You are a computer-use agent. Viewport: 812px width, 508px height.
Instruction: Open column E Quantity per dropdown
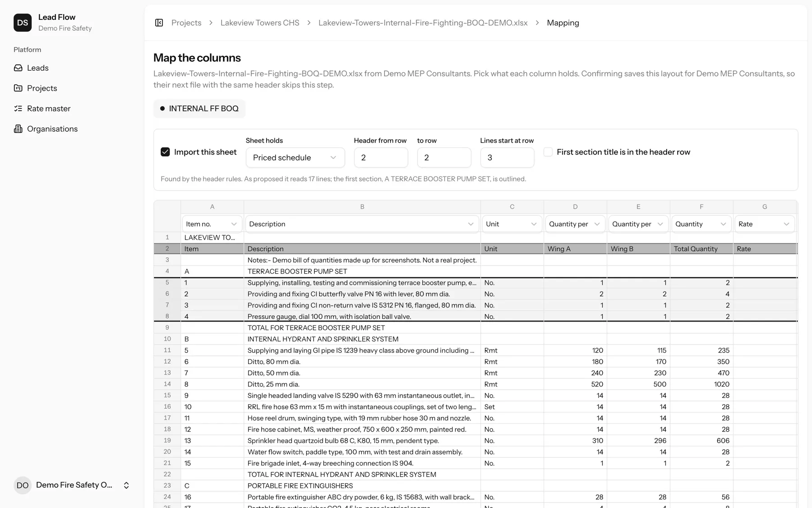(x=638, y=224)
